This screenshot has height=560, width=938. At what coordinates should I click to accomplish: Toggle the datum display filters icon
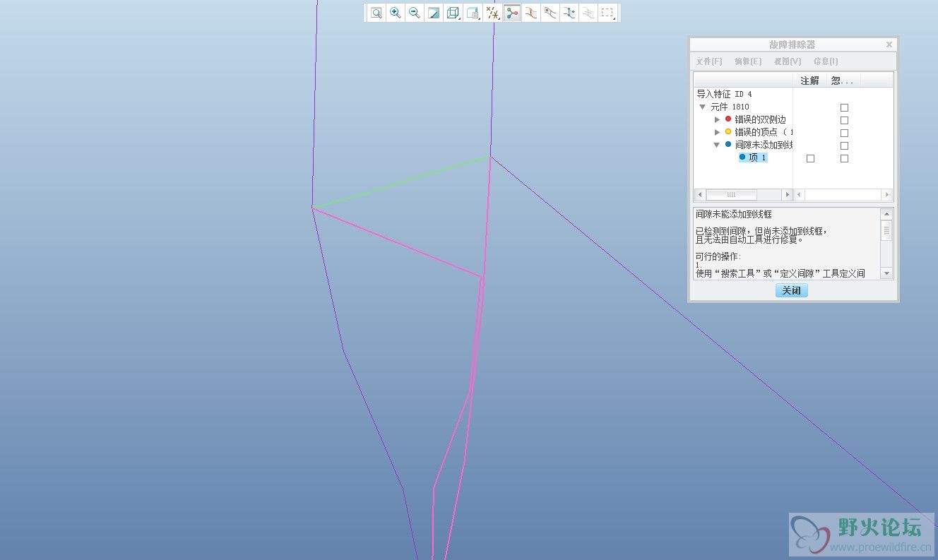pyautogui.click(x=493, y=13)
